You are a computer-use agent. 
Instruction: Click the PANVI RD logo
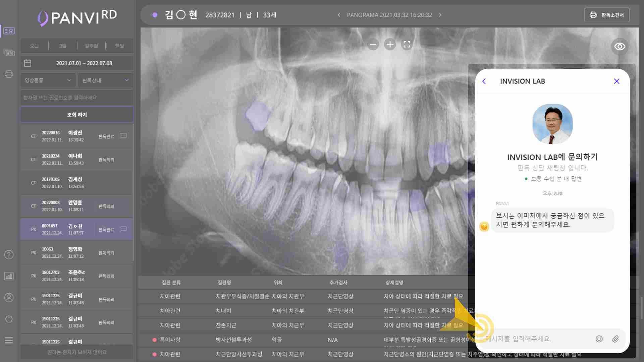tap(77, 17)
